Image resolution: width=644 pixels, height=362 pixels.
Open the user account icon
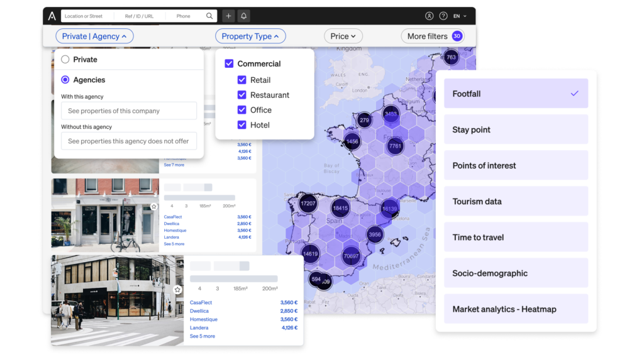click(430, 16)
